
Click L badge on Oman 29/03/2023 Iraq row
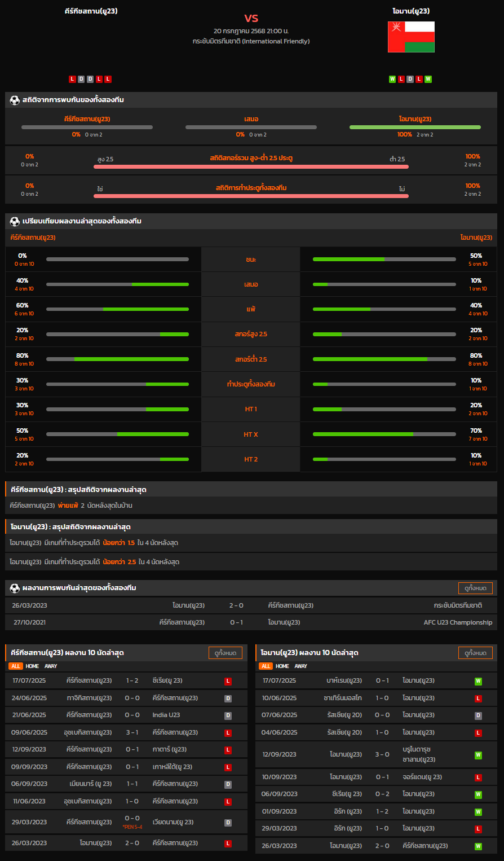(478, 829)
